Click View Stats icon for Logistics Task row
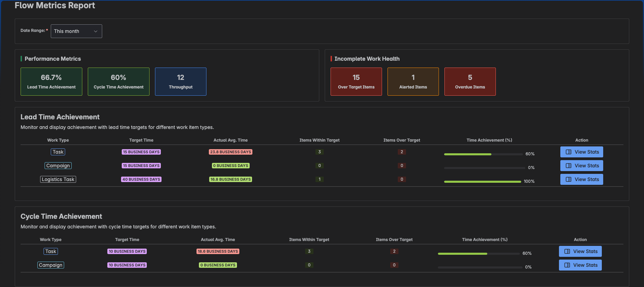This screenshot has height=287, width=644. click(568, 179)
